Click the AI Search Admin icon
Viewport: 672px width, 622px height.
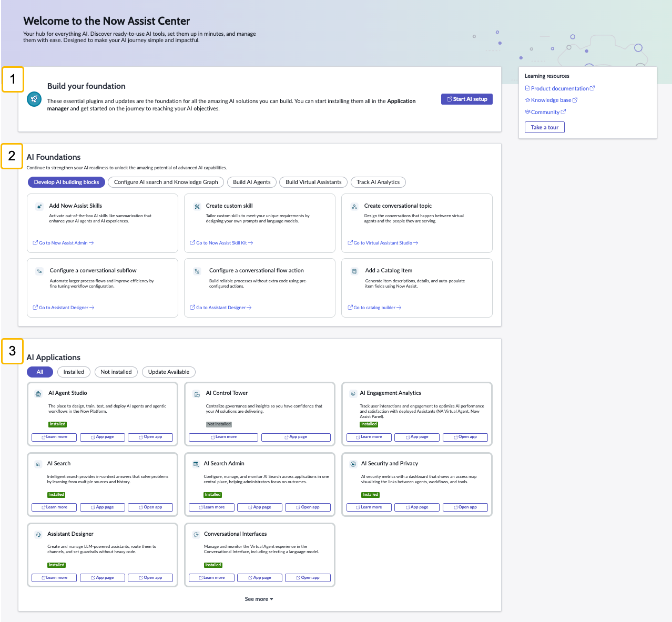196,464
